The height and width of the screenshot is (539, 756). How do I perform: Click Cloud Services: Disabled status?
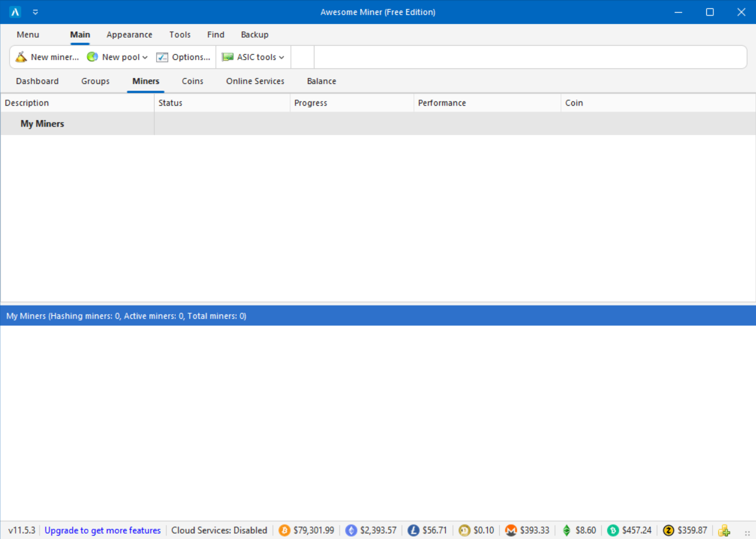pos(219,531)
